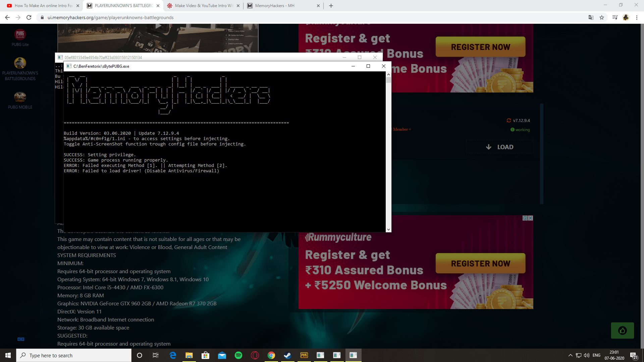Open the Action Center notifications
Screen dimensions: 644x362
pyautogui.click(x=634, y=355)
